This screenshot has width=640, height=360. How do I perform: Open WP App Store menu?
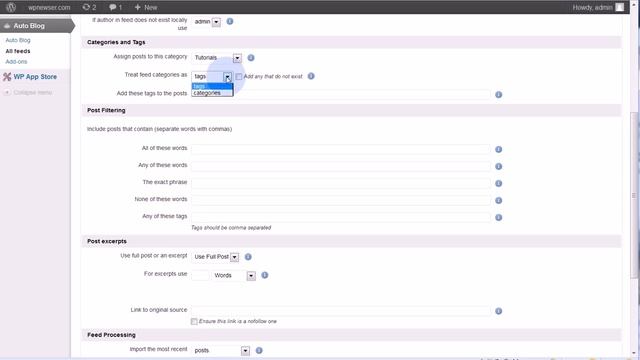click(35, 77)
